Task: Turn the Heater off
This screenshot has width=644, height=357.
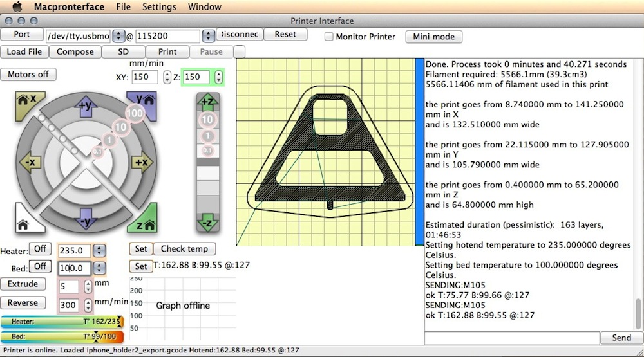Action: 41,249
